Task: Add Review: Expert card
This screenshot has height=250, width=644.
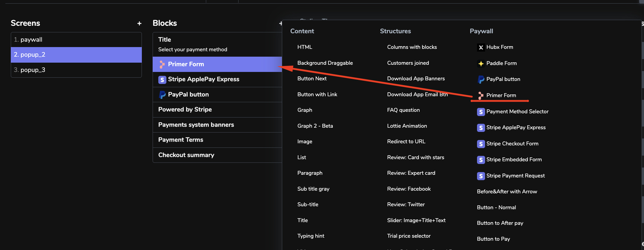Action: point(411,173)
